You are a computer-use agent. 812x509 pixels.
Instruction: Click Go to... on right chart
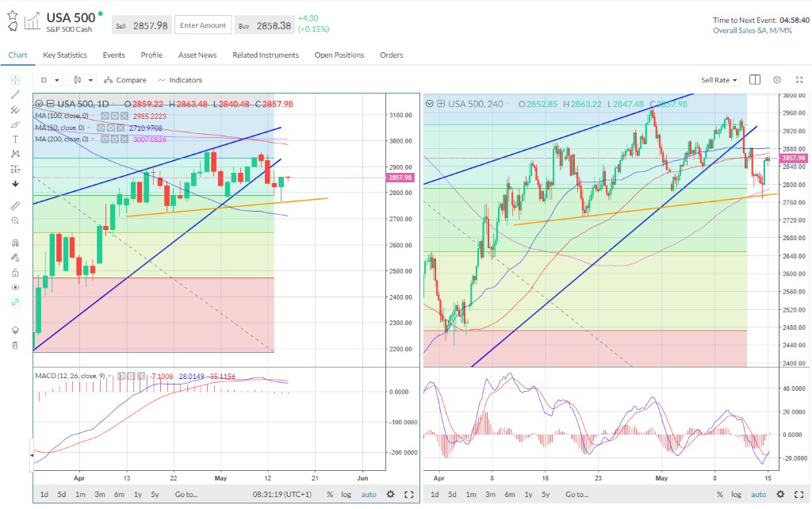coord(576,495)
